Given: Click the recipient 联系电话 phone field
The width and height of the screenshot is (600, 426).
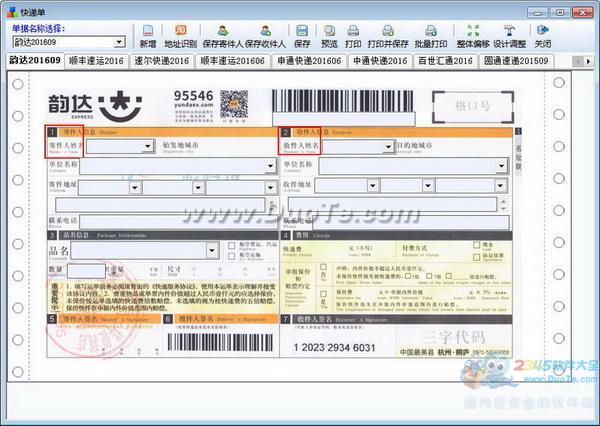Looking at the screenshot, I should tap(411, 222).
